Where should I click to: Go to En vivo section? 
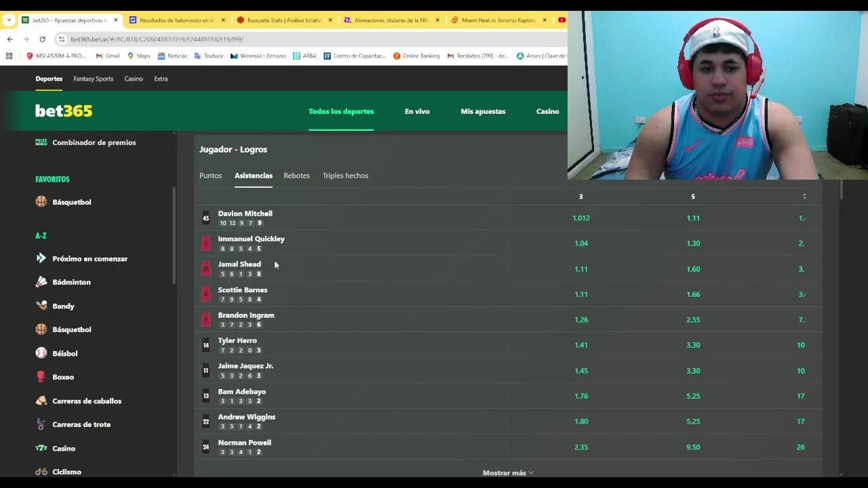(417, 111)
